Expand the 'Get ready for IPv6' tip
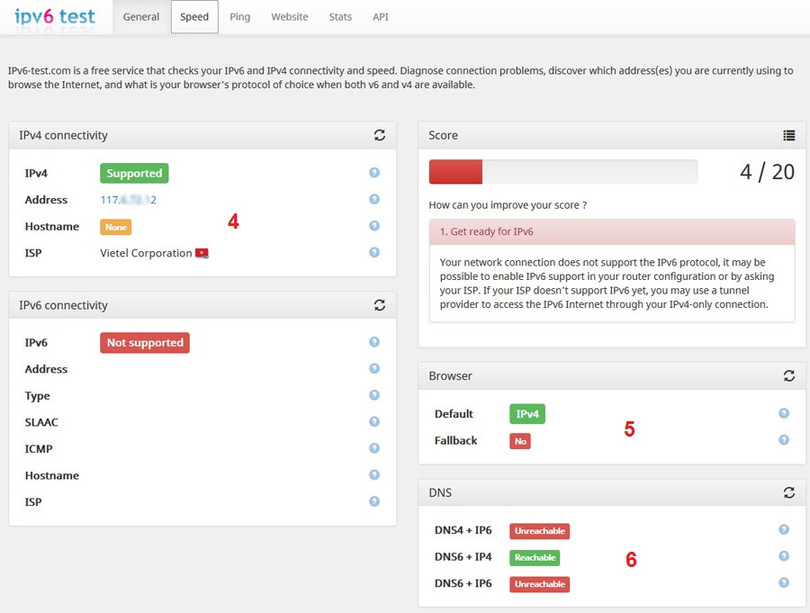The image size is (810, 613). [612, 232]
